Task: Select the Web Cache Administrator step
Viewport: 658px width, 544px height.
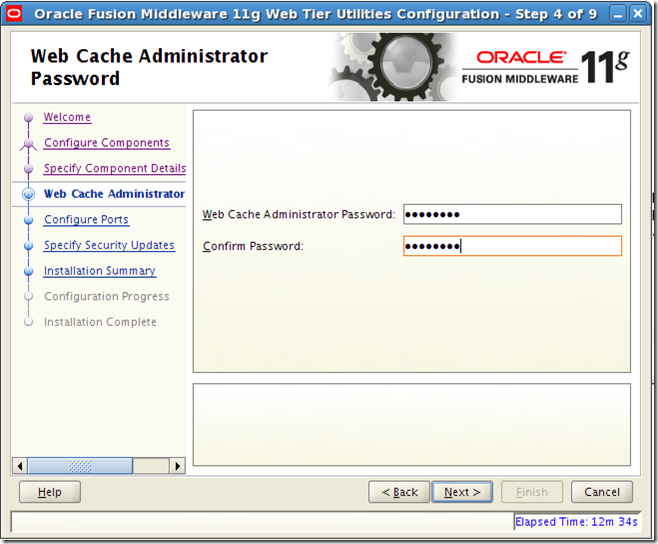Action: pos(114,194)
